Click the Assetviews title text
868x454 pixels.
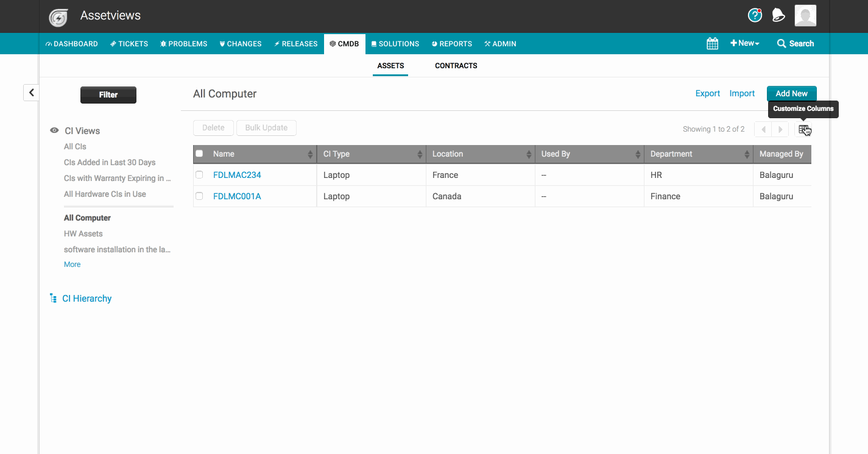point(110,16)
